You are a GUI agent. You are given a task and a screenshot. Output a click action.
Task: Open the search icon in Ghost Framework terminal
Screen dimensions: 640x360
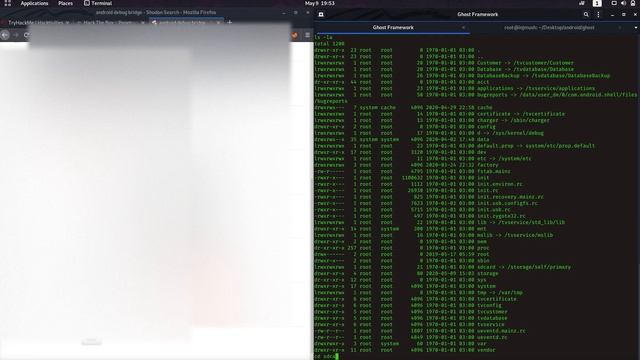point(586,14)
